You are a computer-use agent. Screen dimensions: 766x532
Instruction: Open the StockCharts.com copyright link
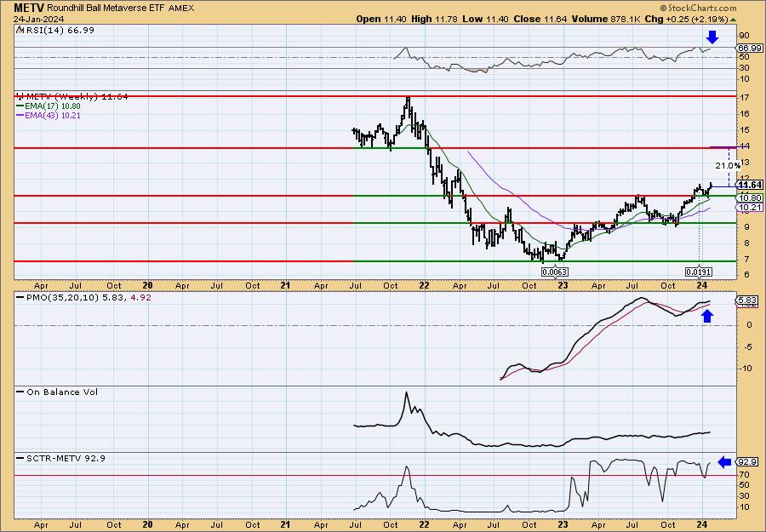[698, 8]
